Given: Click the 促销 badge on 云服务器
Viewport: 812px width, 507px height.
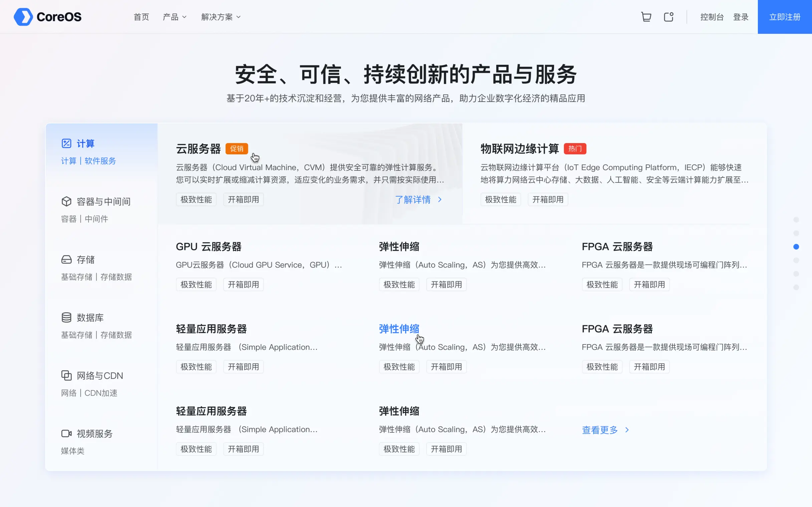Looking at the screenshot, I should click(236, 148).
